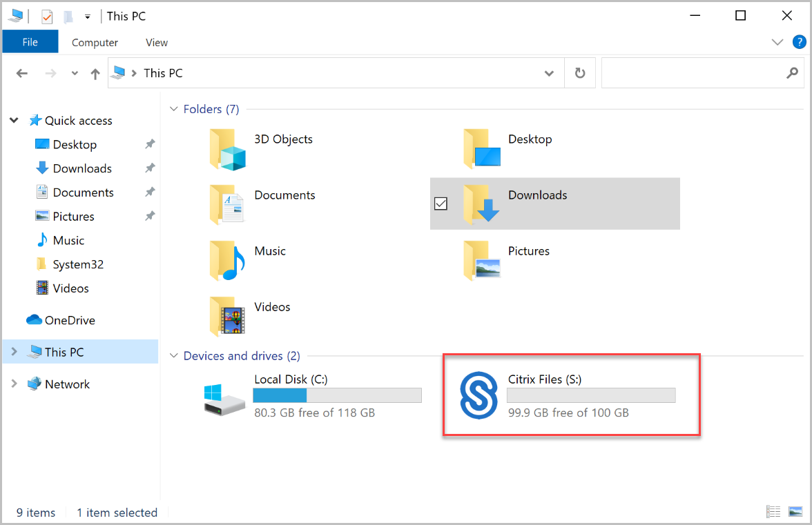Collapse the Folders (7) group

pos(173,109)
